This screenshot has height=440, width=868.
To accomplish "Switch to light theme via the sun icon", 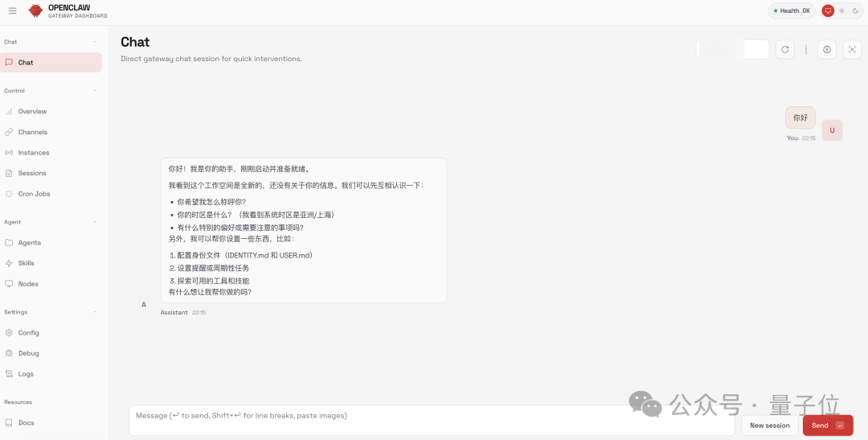I will coord(842,10).
